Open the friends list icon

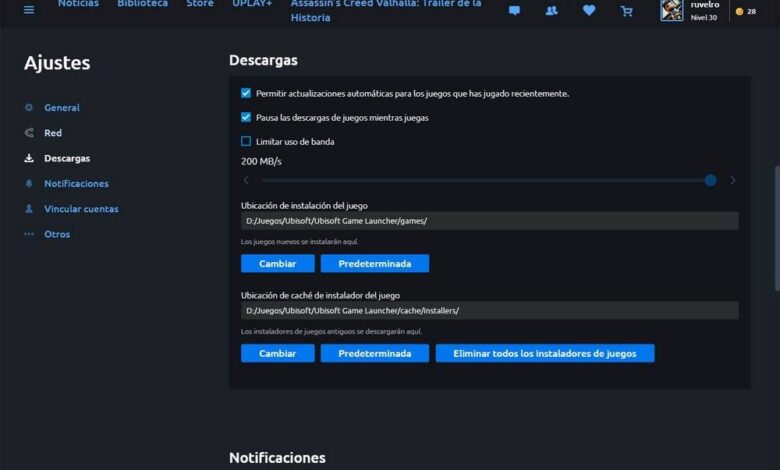tap(552, 11)
